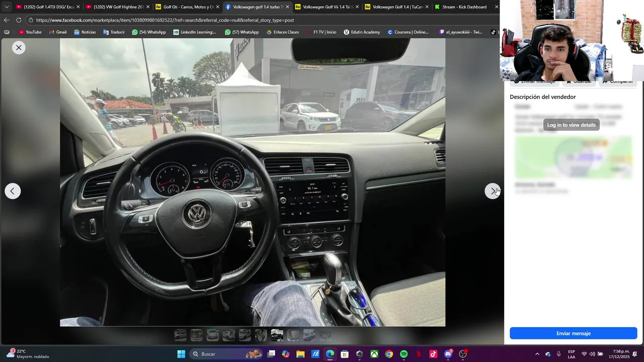This screenshot has height=362, width=644.
Task: Open the LinkedIn Learning bookmark
Action: point(194,32)
